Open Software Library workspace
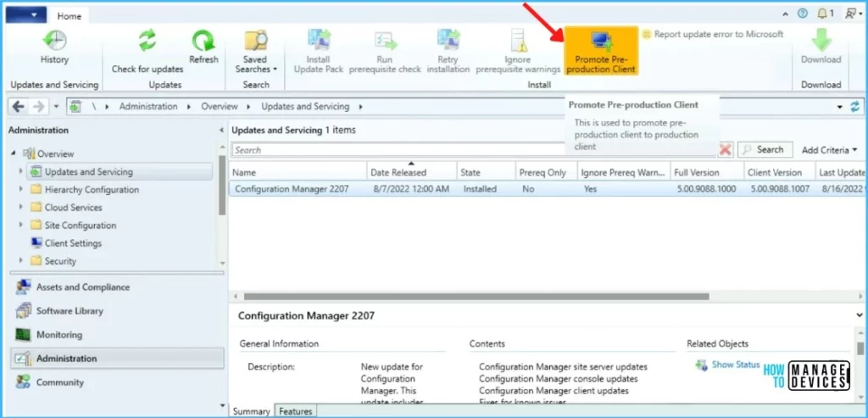The width and height of the screenshot is (868, 418). click(x=117, y=310)
